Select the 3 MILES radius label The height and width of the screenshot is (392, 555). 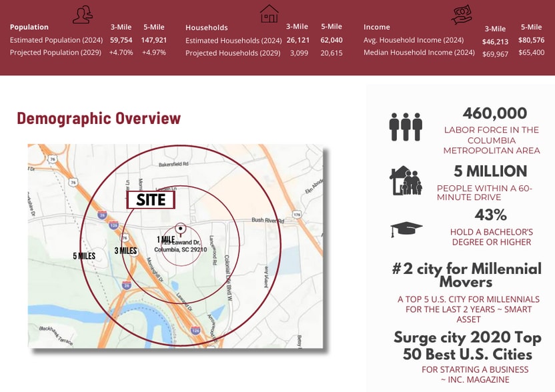pos(125,251)
